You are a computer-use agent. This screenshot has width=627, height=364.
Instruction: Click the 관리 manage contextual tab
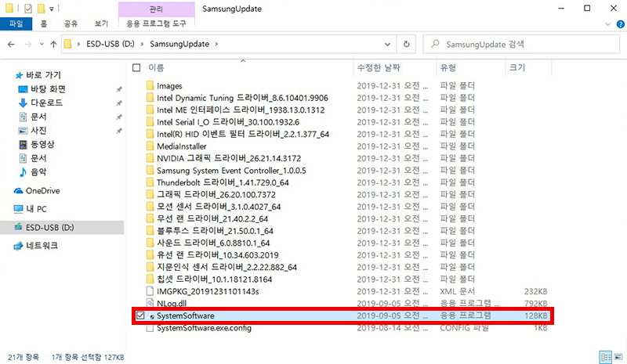pyautogui.click(x=156, y=9)
